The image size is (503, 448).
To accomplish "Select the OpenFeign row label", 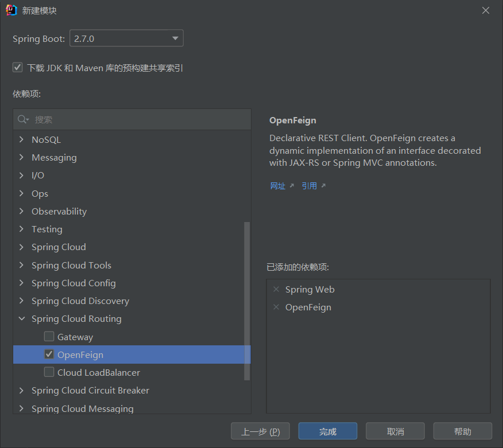I will (x=80, y=354).
